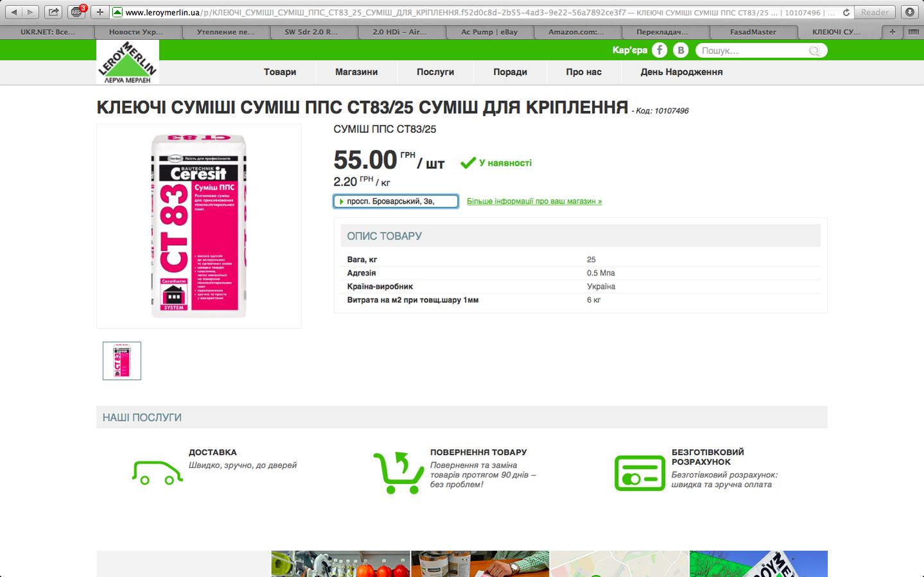Click the Facebook icon in header
Image resolution: width=924 pixels, height=577 pixels.
[x=659, y=50]
